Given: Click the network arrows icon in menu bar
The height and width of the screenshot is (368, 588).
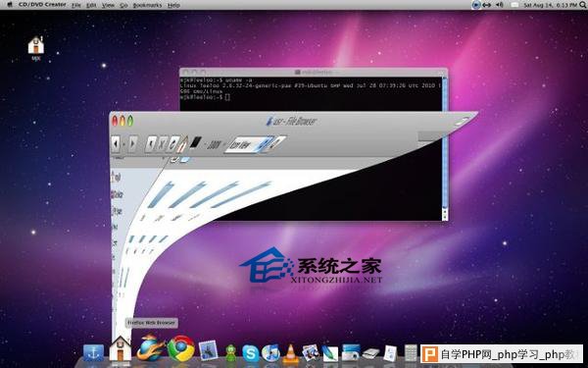Looking at the screenshot, I should [x=486, y=5].
